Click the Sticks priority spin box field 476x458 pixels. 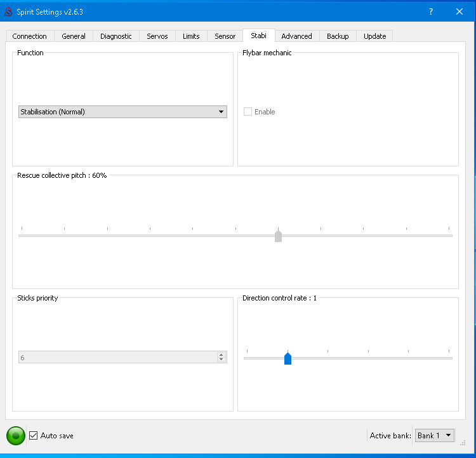click(x=117, y=358)
